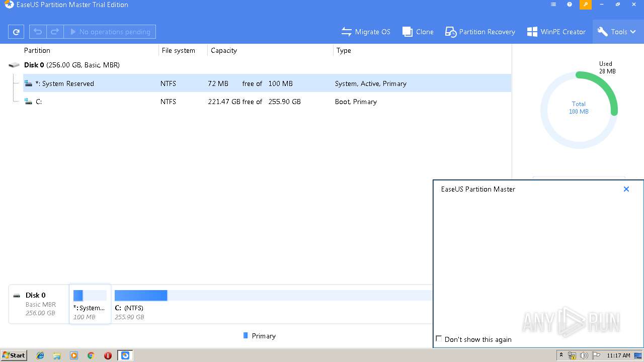Click the undo arrow in toolbar

click(38, 32)
